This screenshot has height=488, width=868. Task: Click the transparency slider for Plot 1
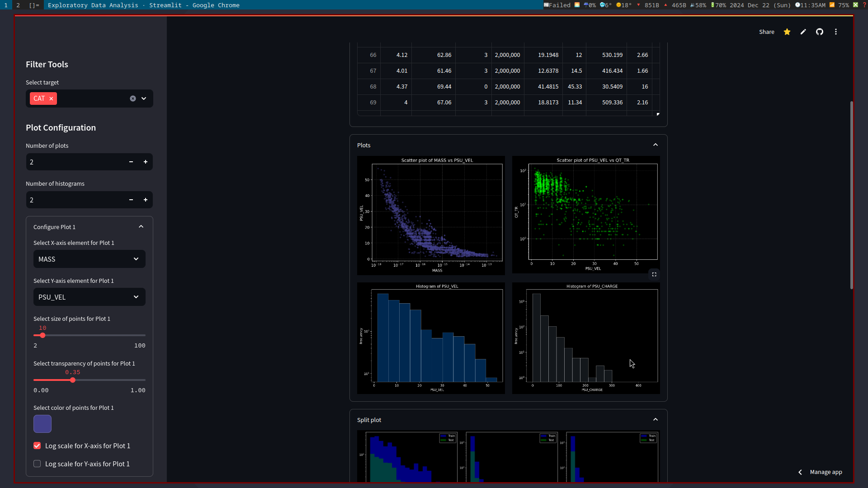73,380
